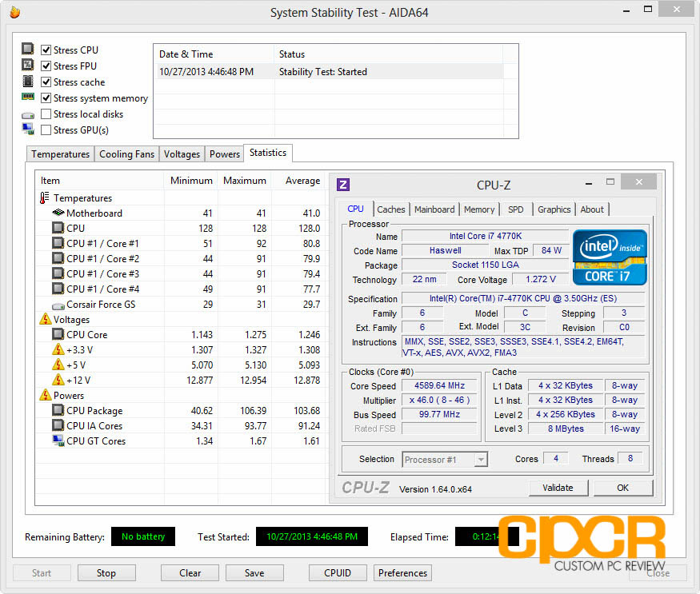Click the chip icon of CPU Package row
The width and height of the screenshot is (700, 594).
point(58,410)
